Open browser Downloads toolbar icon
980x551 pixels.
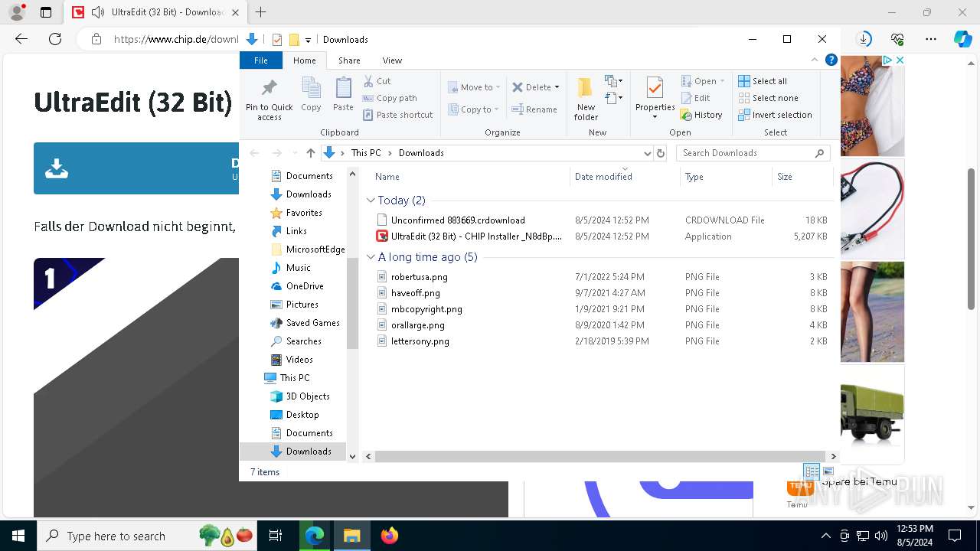tap(864, 39)
